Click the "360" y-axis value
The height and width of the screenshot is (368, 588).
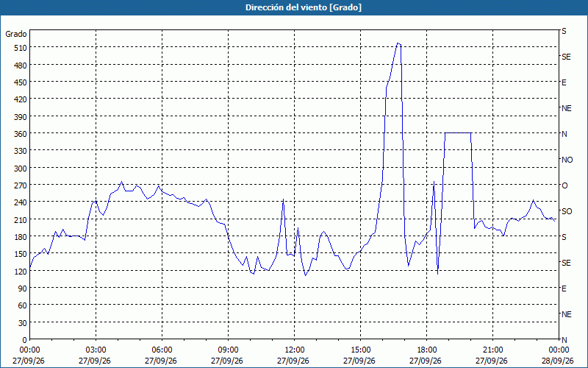[x=21, y=134]
